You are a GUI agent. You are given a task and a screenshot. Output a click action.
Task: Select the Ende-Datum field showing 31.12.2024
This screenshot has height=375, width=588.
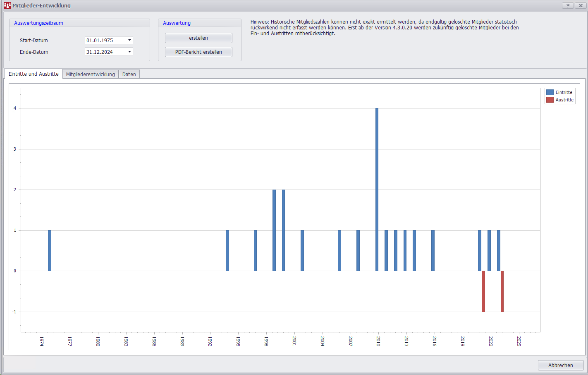pos(105,52)
